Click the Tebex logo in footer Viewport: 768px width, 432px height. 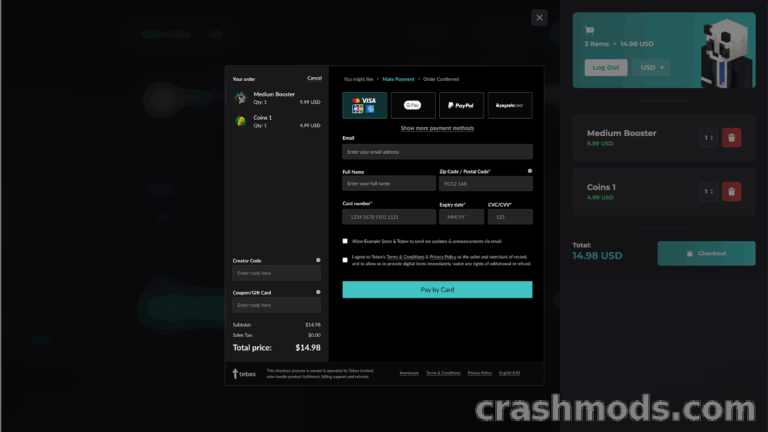click(244, 374)
